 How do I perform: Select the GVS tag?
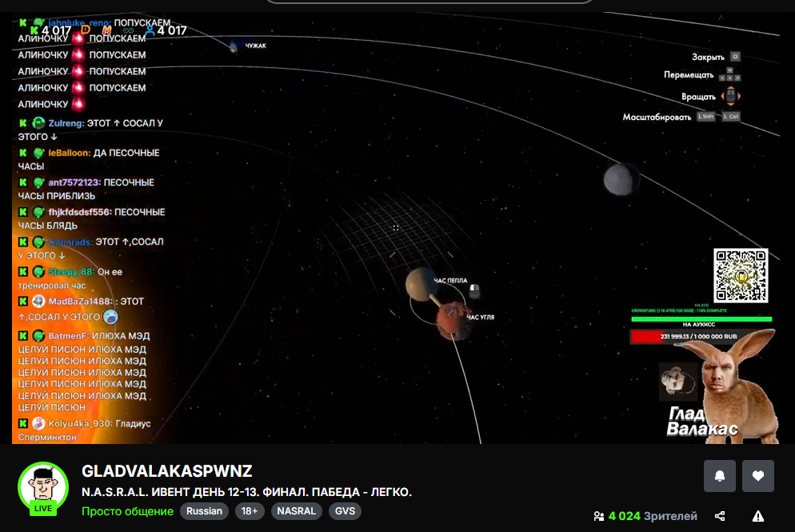346,511
